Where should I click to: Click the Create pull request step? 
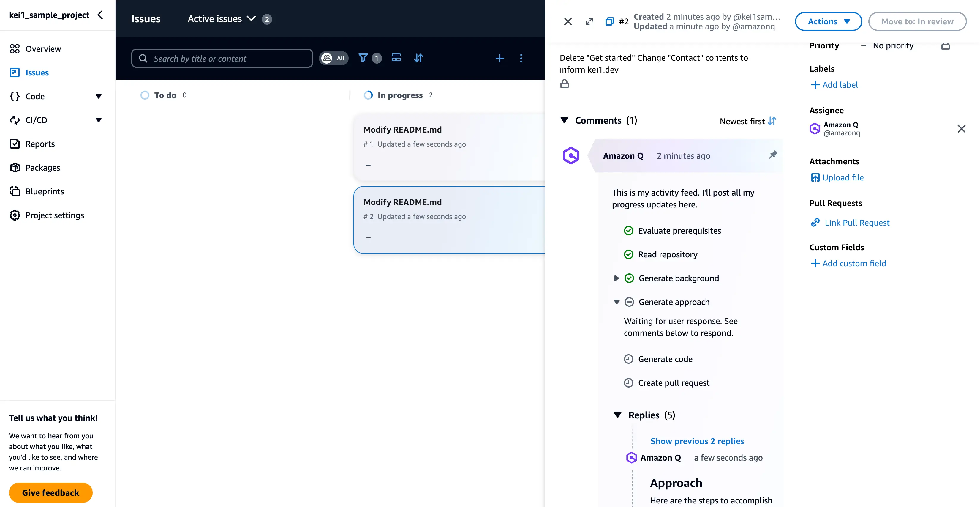point(673,382)
